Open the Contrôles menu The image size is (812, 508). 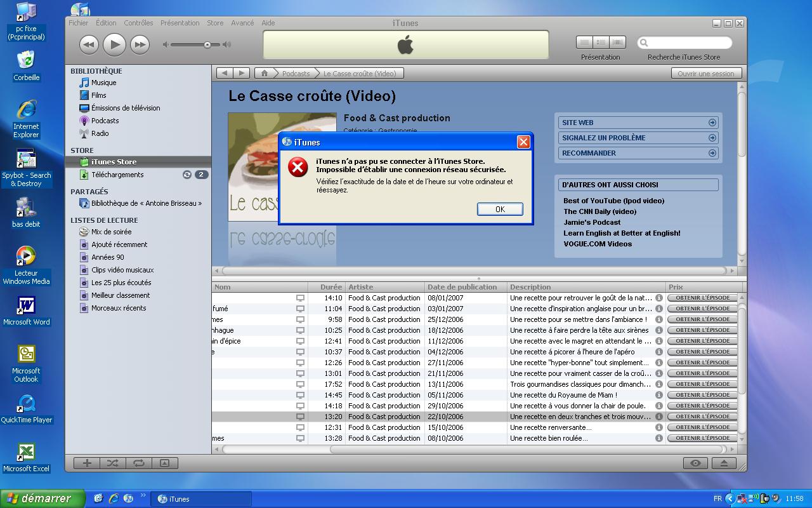(x=138, y=23)
